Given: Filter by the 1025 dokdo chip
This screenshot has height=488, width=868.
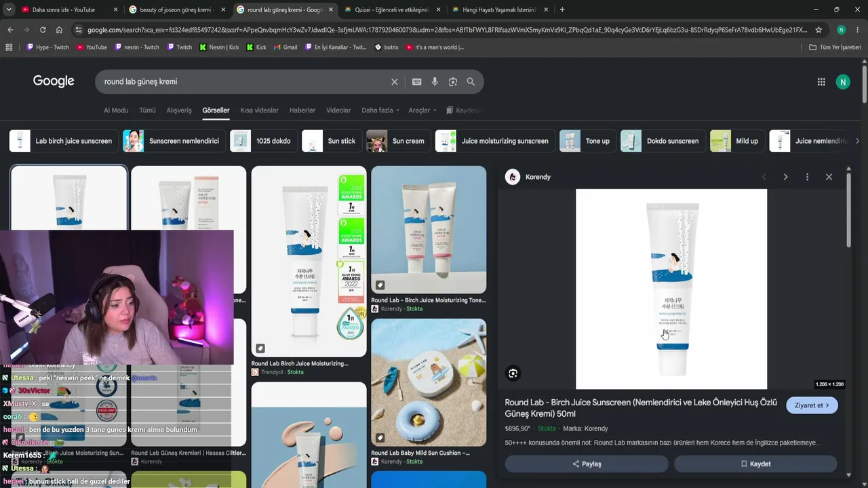Looking at the screenshot, I should 264,141.
